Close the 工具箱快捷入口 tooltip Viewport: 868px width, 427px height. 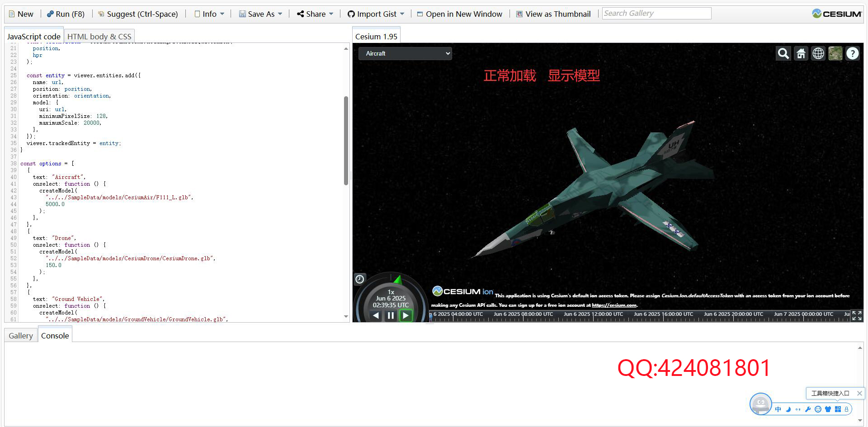[x=859, y=393]
